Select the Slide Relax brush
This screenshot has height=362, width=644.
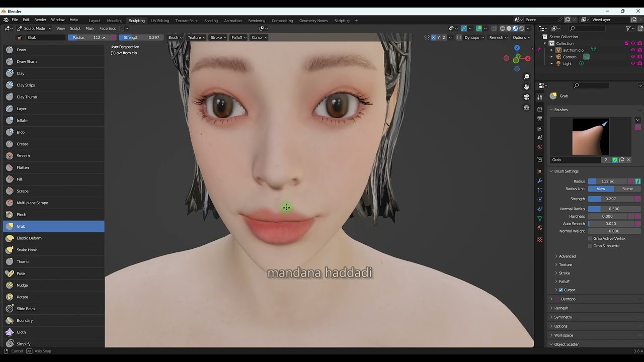point(53,309)
